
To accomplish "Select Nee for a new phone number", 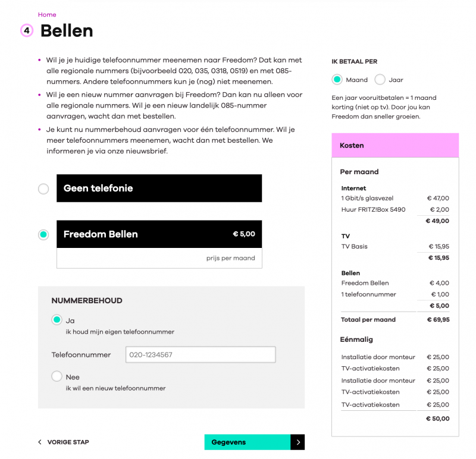I will 57,376.
